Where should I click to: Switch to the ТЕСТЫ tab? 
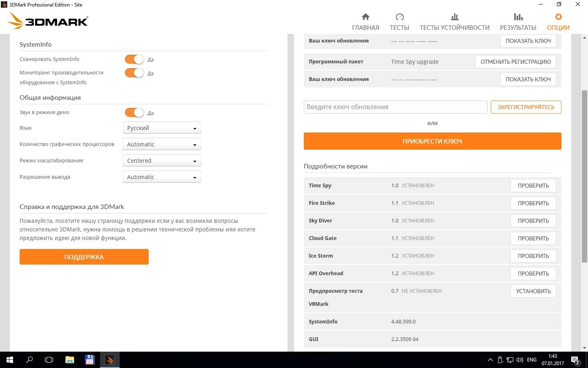[x=399, y=22]
